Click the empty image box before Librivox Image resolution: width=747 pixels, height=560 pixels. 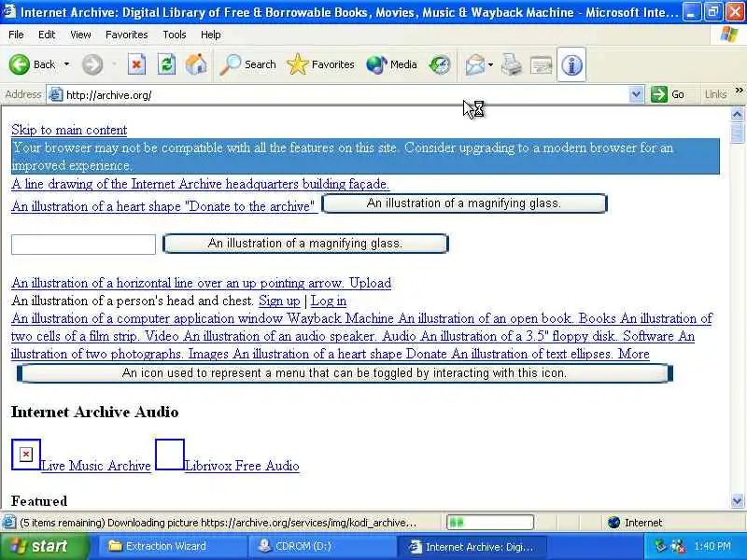click(x=170, y=455)
